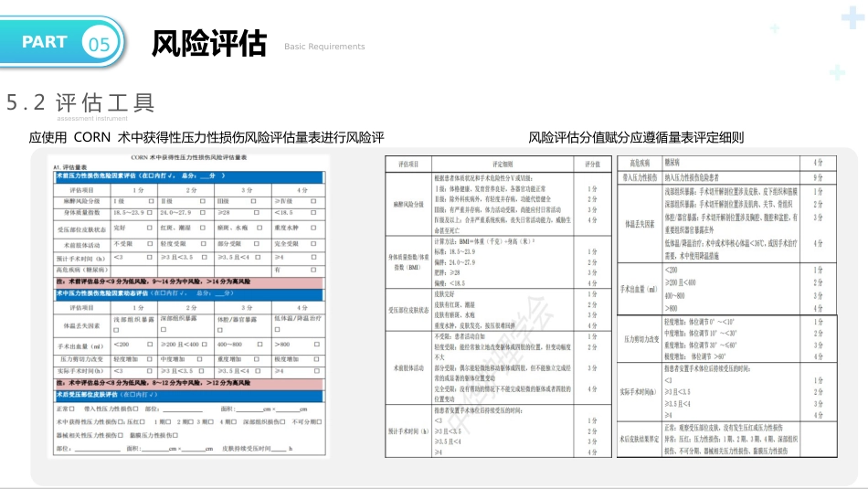Click the 9 分 score cell
Image resolution: width=868 pixels, height=489 pixels.
(x=818, y=177)
